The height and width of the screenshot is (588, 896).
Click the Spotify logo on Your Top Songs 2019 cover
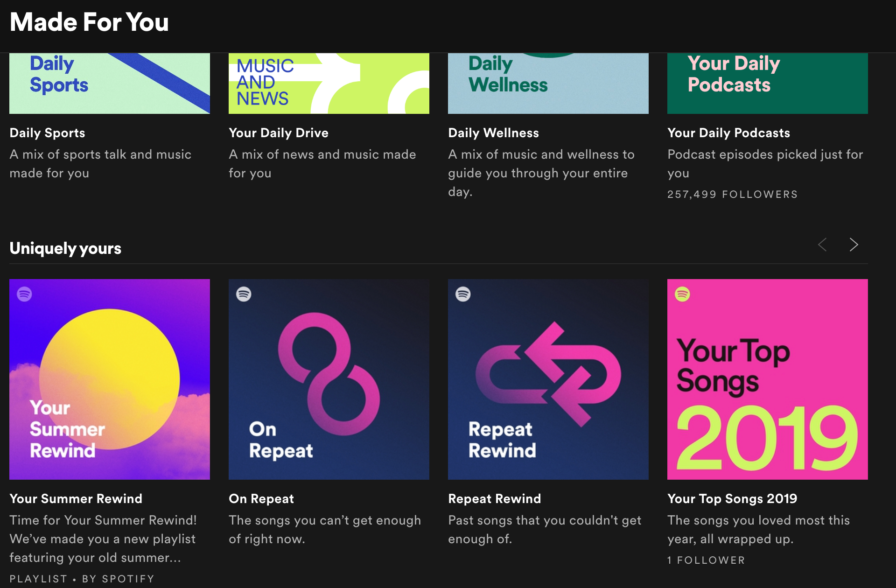tap(683, 294)
